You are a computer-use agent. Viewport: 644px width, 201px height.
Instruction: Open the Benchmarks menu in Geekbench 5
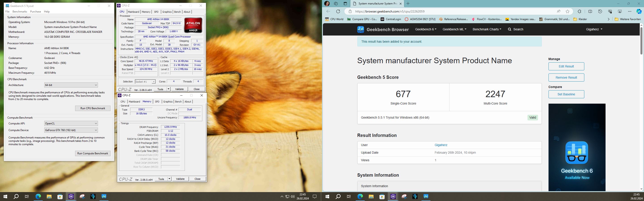pyautogui.click(x=19, y=11)
